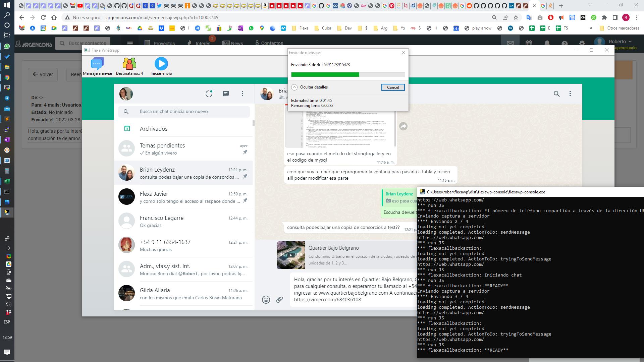Open WhatsApp chat list menu dots
This screenshot has height=362, width=644.
click(x=243, y=94)
